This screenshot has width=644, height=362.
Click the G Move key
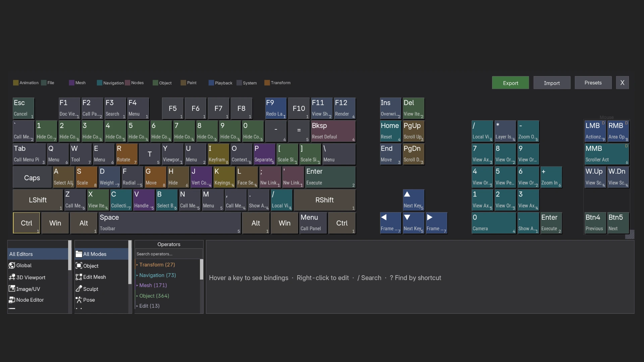[155, 177]
